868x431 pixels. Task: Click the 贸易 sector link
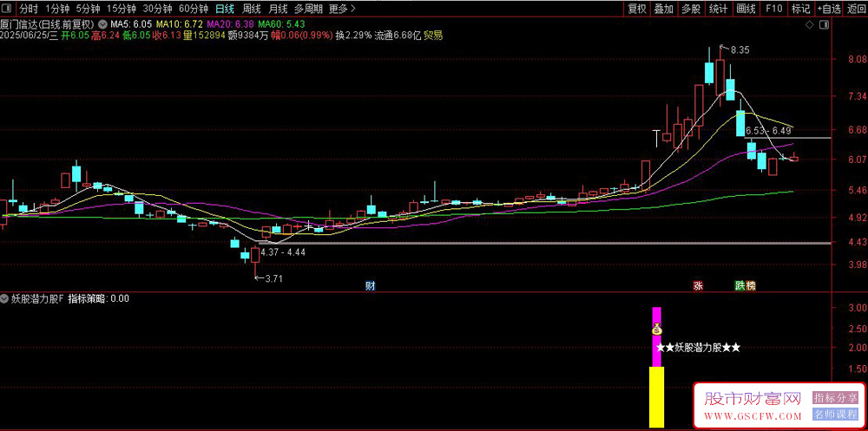point(433,36)
